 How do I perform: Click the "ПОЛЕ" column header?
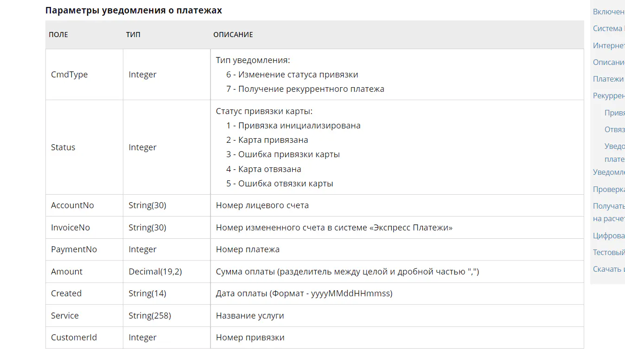(58, 35)
